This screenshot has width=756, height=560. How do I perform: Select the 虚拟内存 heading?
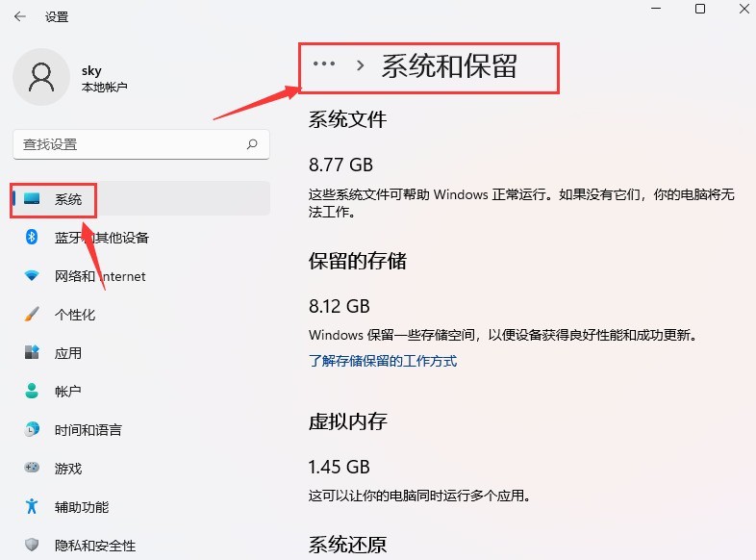coord(347,421)
